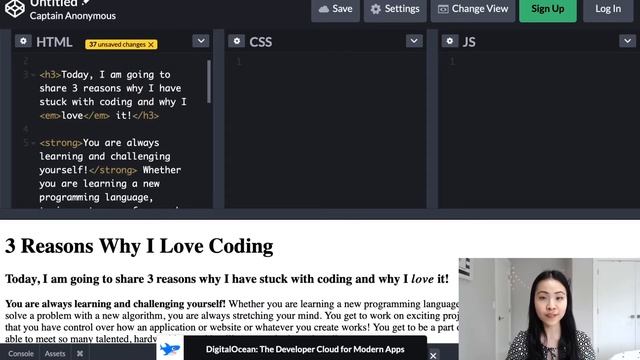Open the DigitalOcean ad link
Screen dimensions: 640x360
(x=305, y=349)
